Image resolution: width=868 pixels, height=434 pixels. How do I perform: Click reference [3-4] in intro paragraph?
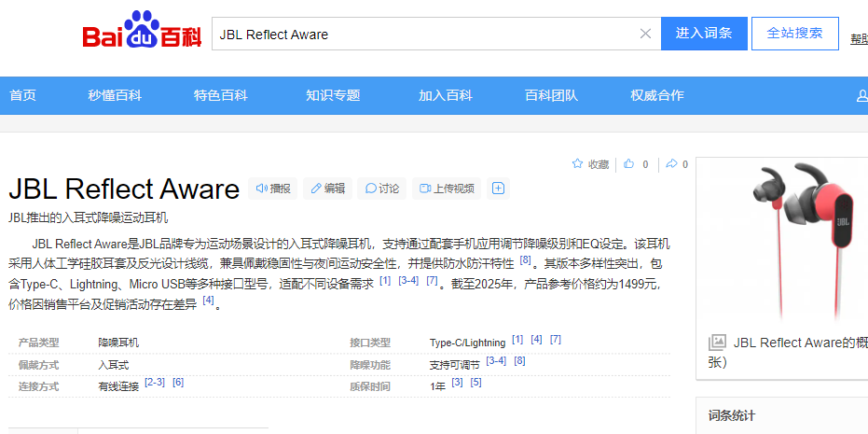[x=408, y=280]
